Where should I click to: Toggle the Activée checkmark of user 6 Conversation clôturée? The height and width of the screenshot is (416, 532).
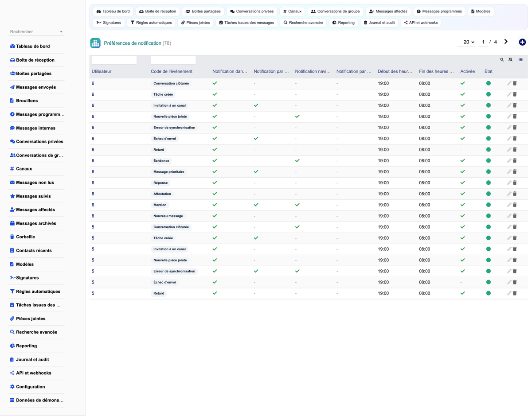pyautogui.click(x=462, y=83)
